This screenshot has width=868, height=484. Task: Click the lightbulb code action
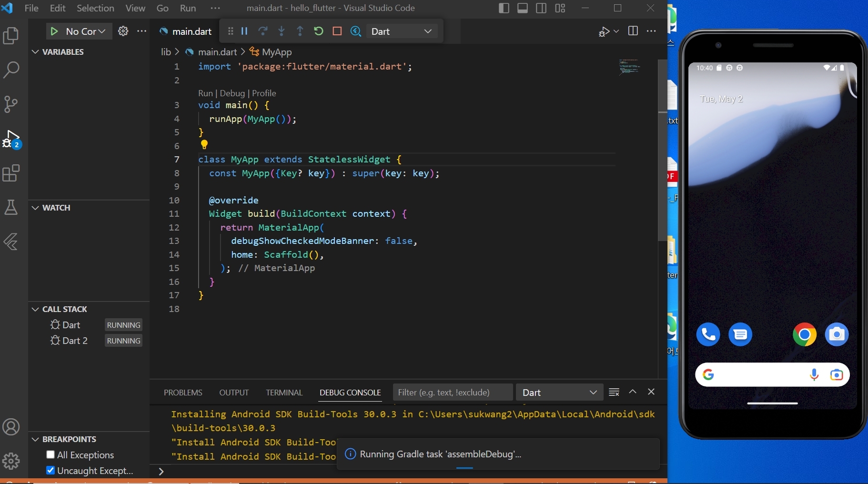pyautogui.click(x=204, y=144)
